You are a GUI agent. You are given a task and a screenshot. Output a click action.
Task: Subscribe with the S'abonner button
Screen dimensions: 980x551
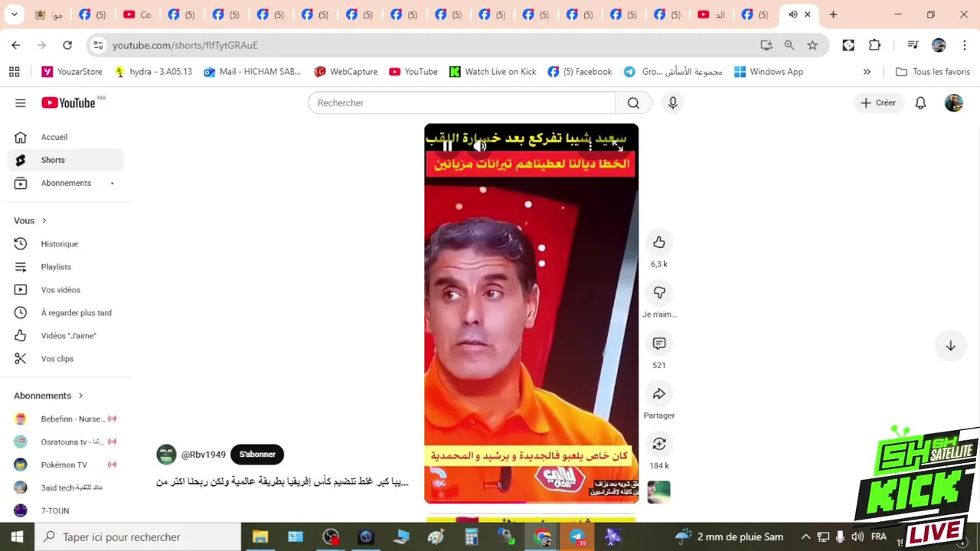pyautogui.click(x=257, y=455)
